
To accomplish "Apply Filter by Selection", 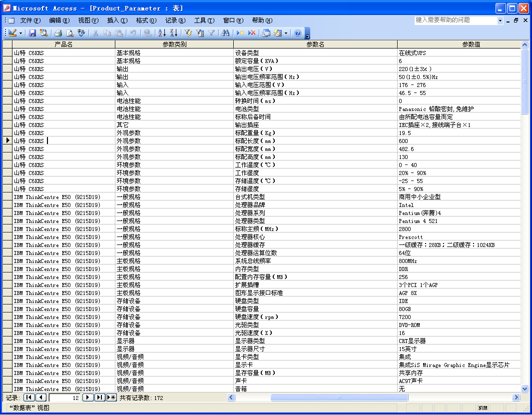I will click(188, 33).
